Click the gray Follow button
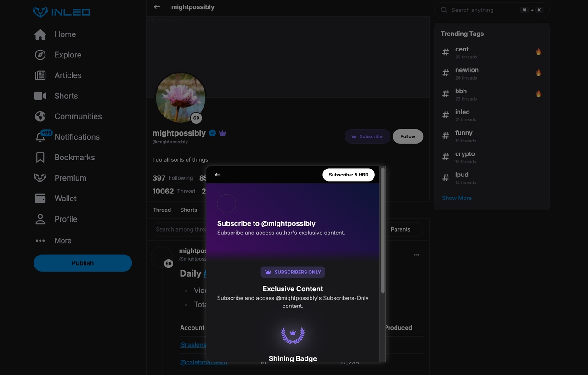This screenshot has width=588, height=375. 407,136
